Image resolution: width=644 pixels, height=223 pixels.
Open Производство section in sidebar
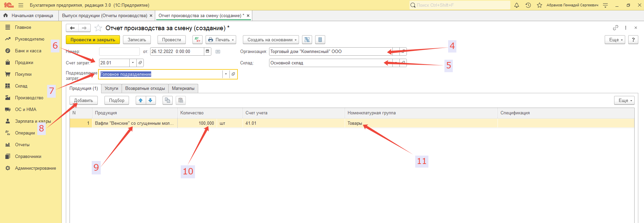pyautogui.click(x=29, y=98)
